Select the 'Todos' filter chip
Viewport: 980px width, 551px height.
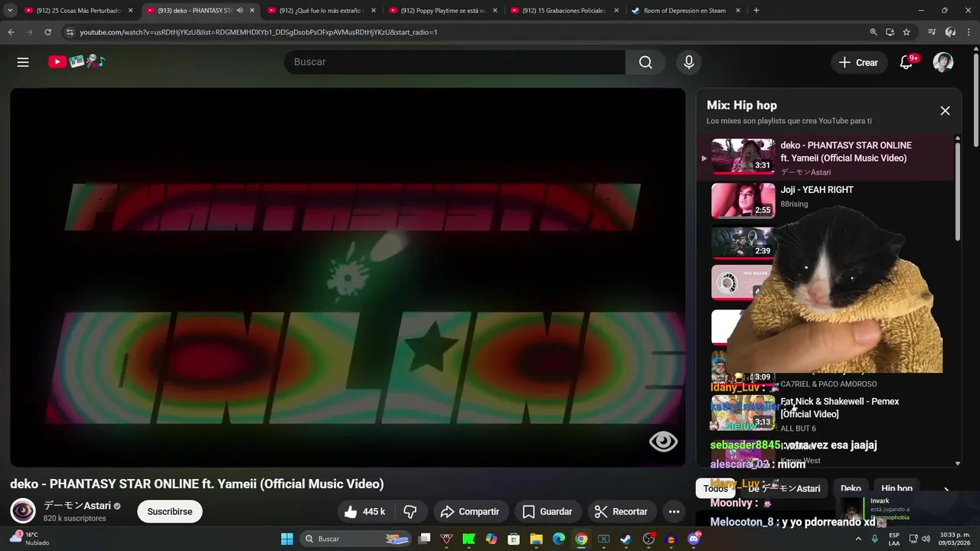716,488
